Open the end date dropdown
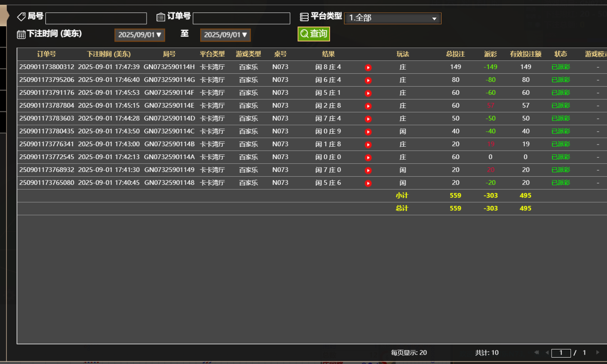Image resolution: width=607 pixels, height=364 pixels. (225, 35)
